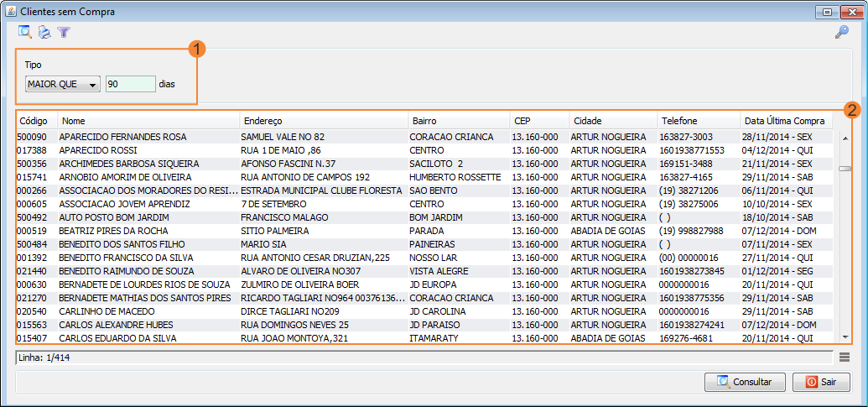Click date cell 04/12/2014 - QUI
The width and height of the screenshot is (868, 407).
(777, 150)
